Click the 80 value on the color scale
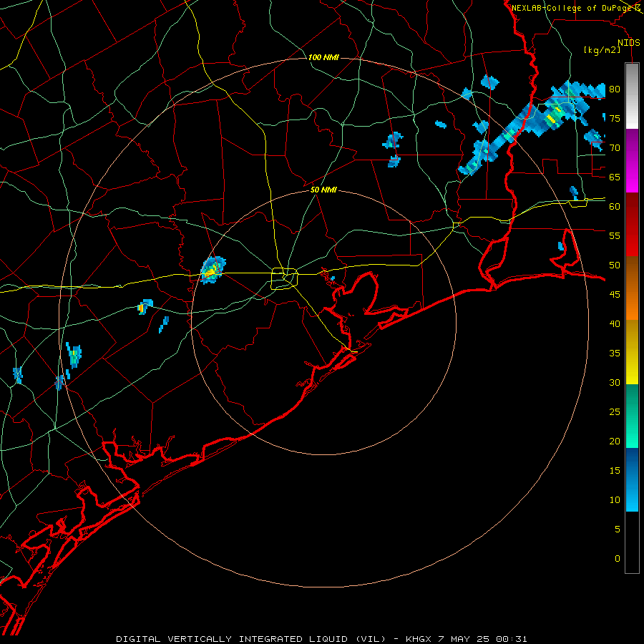 pyautogui.click(x=615, y=89)
